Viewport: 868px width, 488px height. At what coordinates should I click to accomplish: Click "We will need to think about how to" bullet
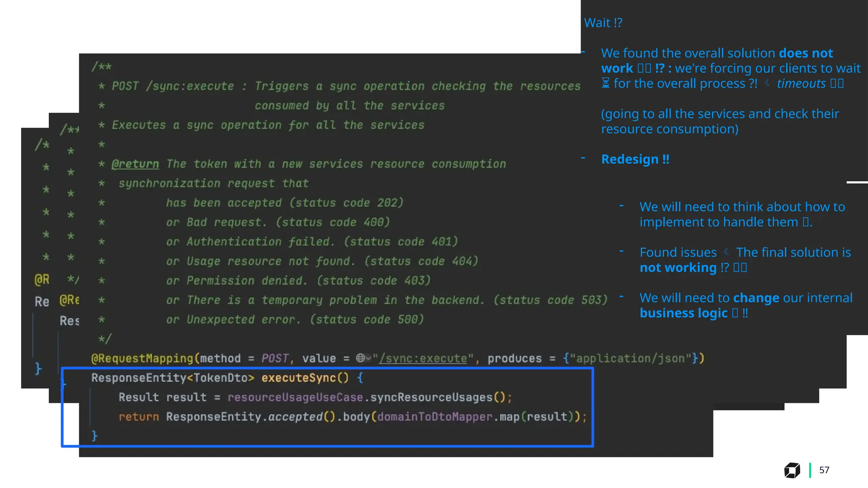pyautogui.click(x=742, y=214)
